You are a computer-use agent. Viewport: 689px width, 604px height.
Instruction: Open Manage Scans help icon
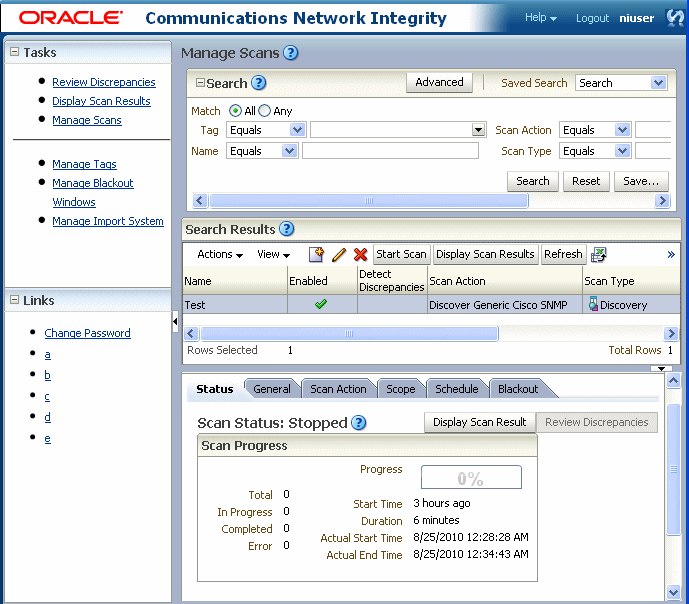click(290, 53)
